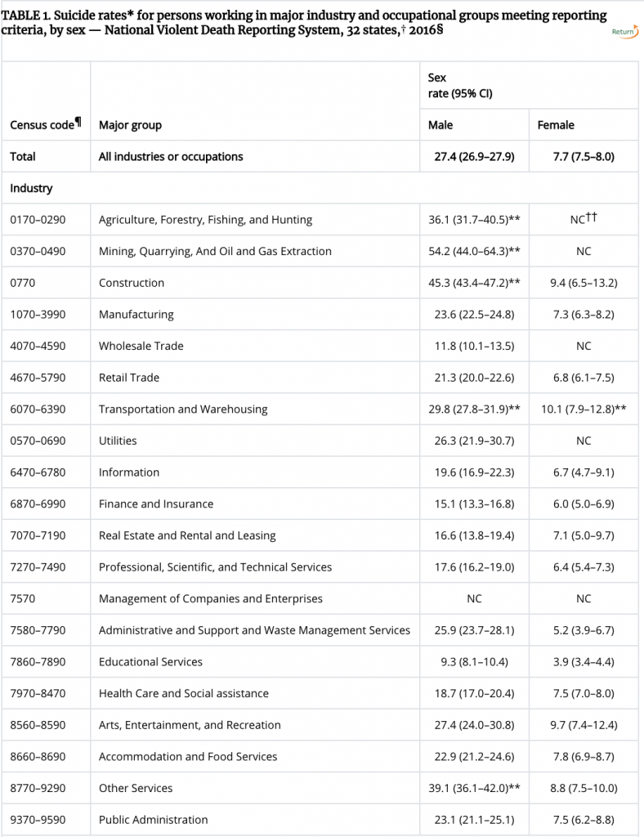644x837 pixels.
Task: Click the Finance and Insurance census code 6870–6990
Action: click(x=38, y=504)
